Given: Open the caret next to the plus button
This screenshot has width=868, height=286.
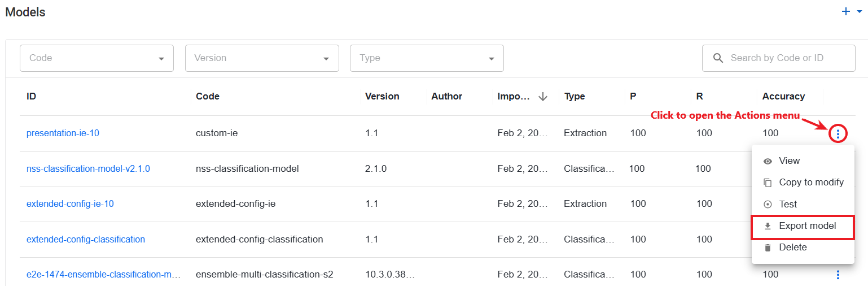Looking at the screenshot, I should coord(860,11).
